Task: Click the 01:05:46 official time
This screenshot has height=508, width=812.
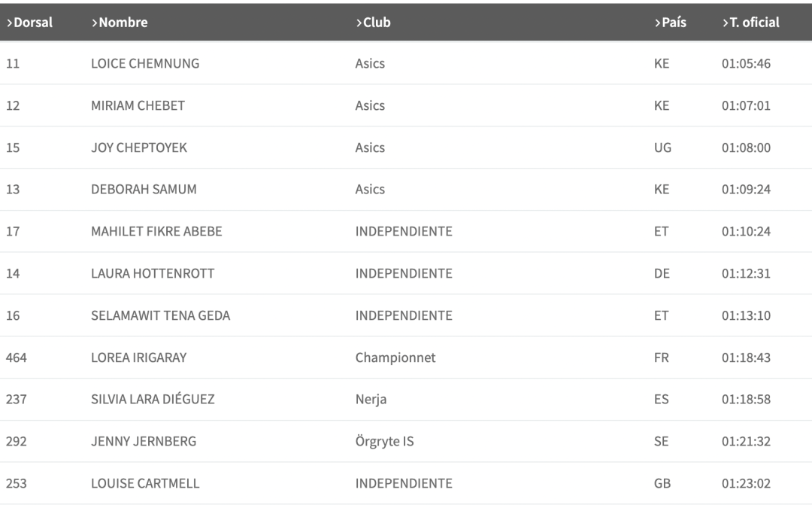Action: click(746, 64)
